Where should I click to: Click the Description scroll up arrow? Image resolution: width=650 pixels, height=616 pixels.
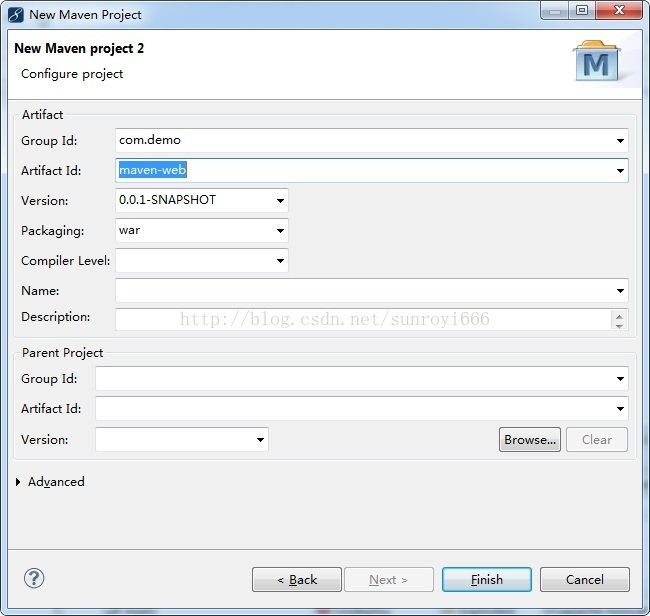pyautogui.click(x=619, y=316)
